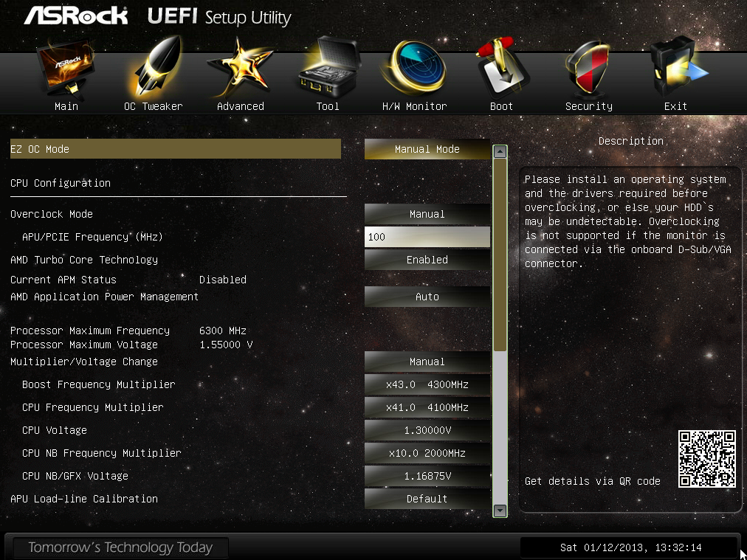This screenshot has width=747, height=560.
Task: Switch to the Exit tab label
Action: click(675, 106)
